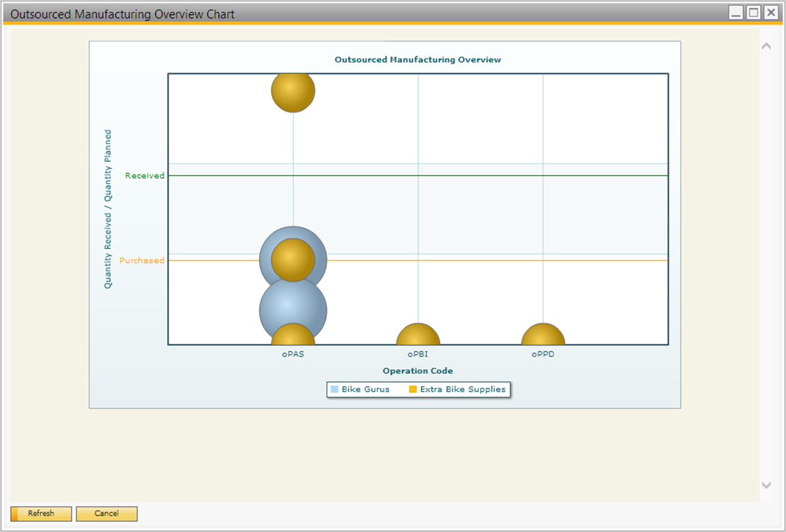Viewport: 786px width, 532px height.
Task: Click the topmost gold bubble above Received line
Action: 293,91
